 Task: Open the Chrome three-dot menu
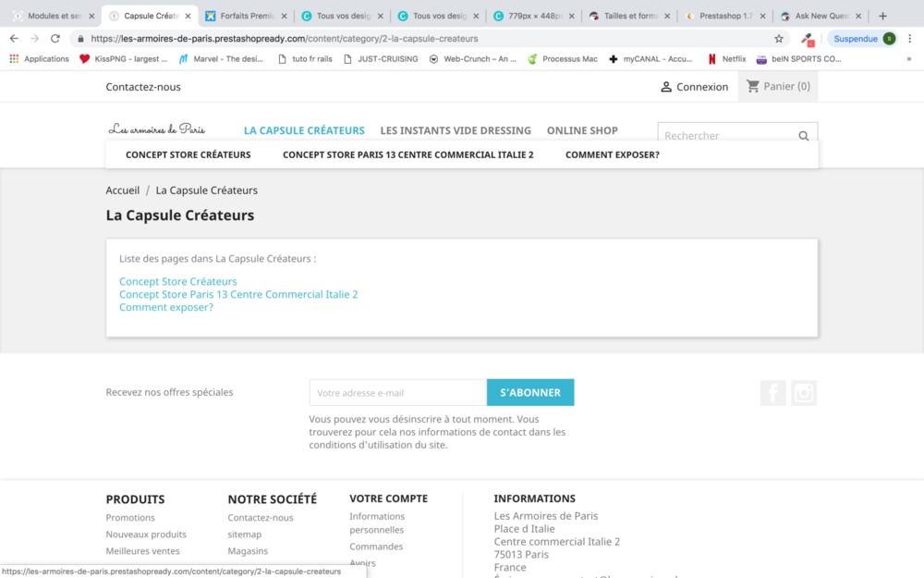pos(910,38)
